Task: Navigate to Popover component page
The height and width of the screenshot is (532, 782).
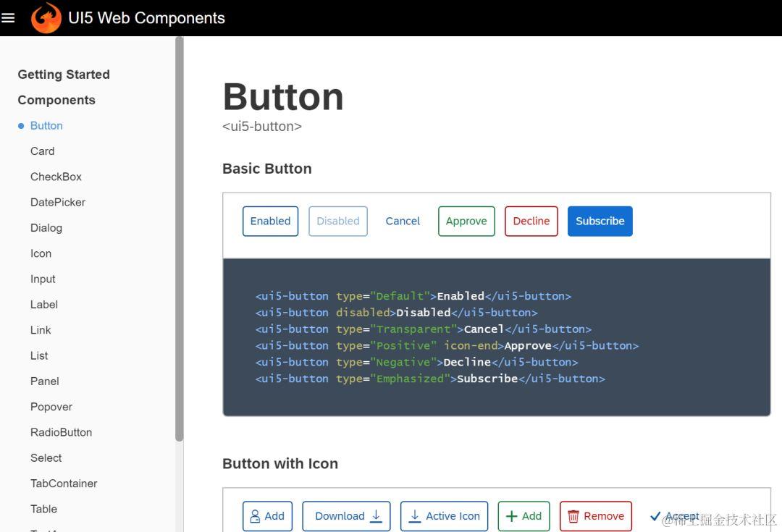Action: point(51,407)
